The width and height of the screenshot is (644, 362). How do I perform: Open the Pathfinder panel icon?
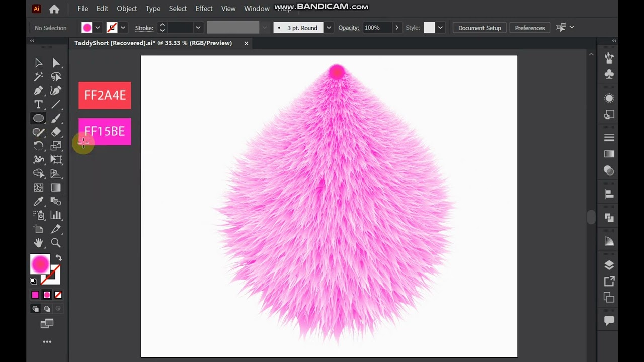pos(609,218)
